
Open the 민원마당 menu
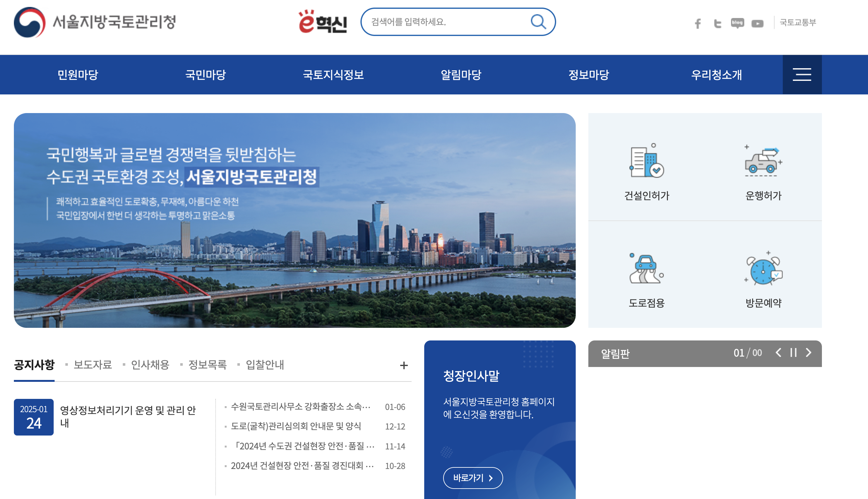tap(78, 74)
